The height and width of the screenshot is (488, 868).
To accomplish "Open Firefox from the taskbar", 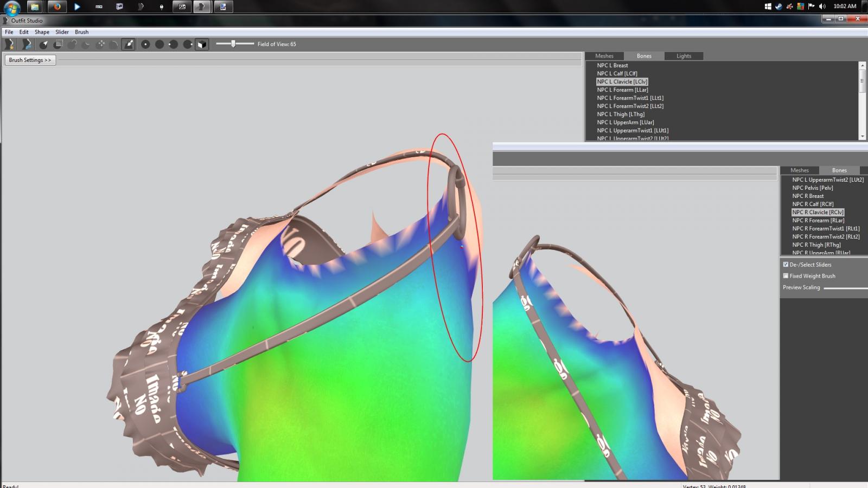I will (56, 7).
